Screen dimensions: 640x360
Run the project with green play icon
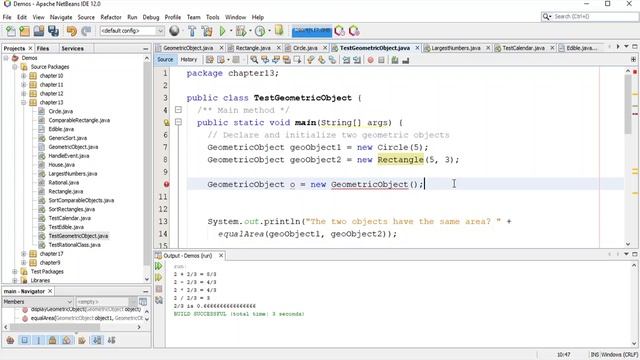(x=222, y=31)
